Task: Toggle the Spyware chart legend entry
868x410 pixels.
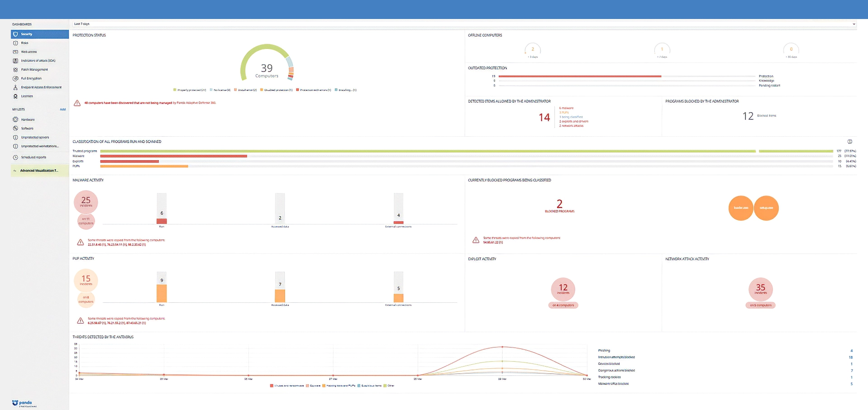Action: click(x=313, y=386)
